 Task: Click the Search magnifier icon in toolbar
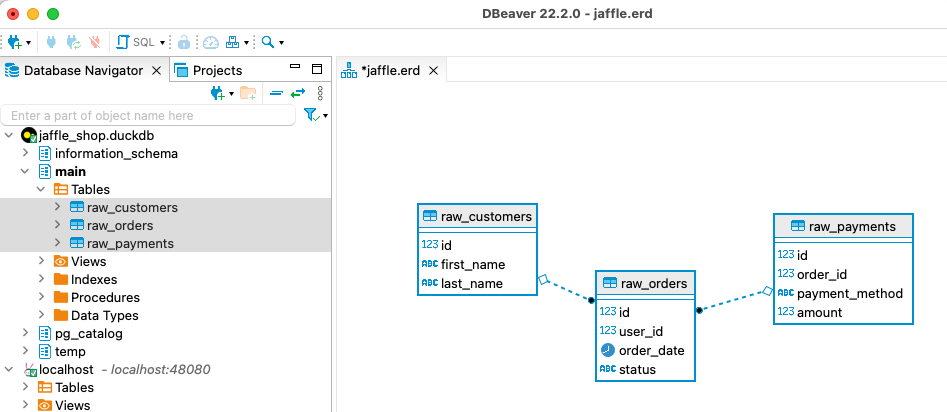[x=267, y=42]
